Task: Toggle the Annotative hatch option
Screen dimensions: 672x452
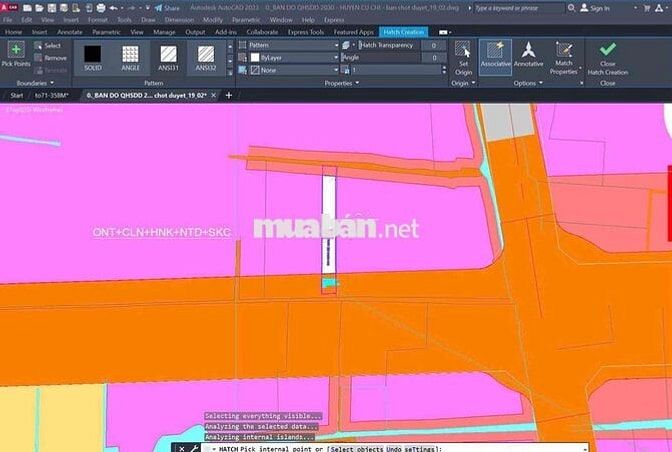Action: (x=528, y=56)
